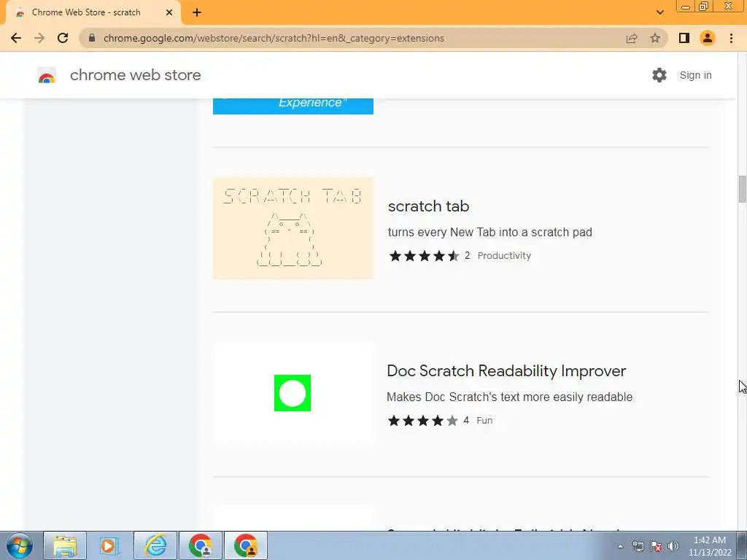Viewport: 747px width, 560px height.
Task: Open Internet Explorer from the taskbar
Action: tap(155, 545)
